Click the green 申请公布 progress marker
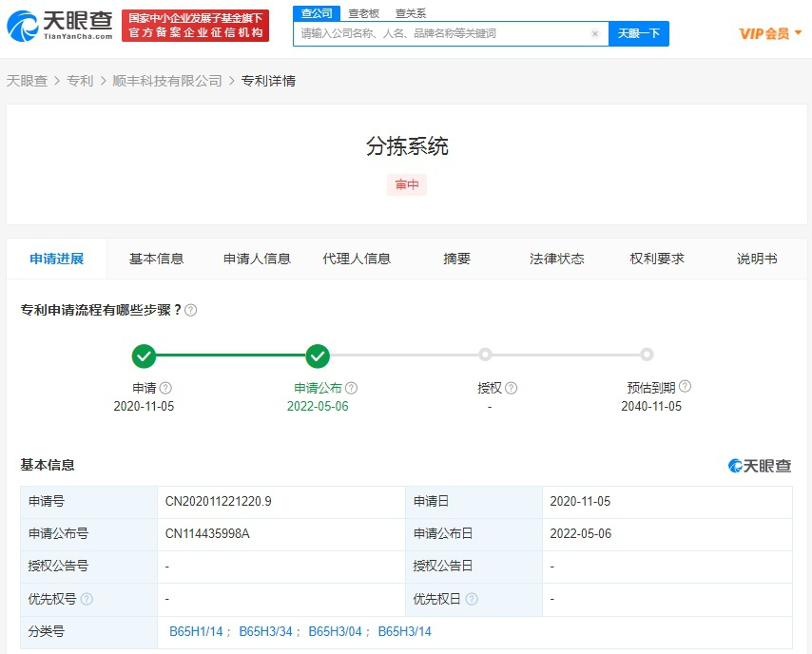 pos(318,356)
